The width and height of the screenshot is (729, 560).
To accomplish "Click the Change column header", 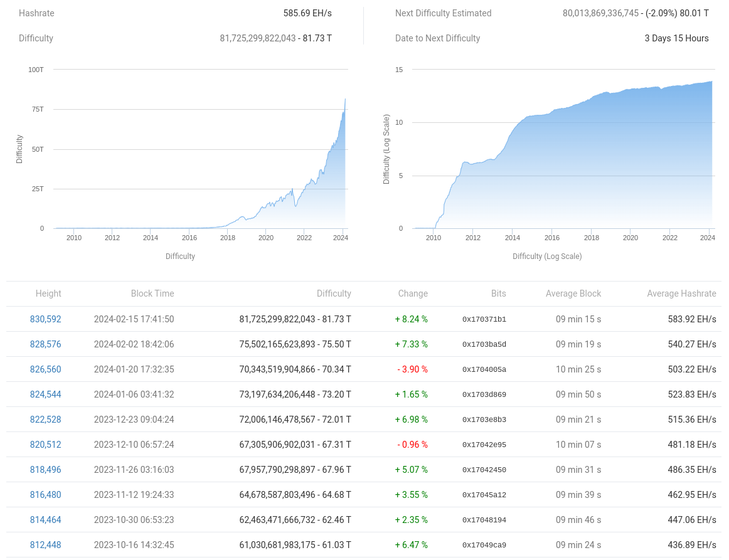I will coord(413,293).
